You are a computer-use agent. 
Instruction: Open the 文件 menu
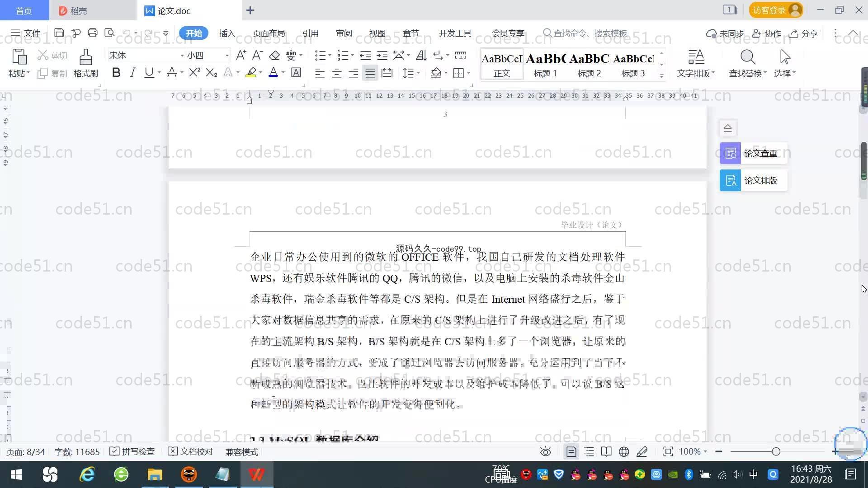pos(25,33)
